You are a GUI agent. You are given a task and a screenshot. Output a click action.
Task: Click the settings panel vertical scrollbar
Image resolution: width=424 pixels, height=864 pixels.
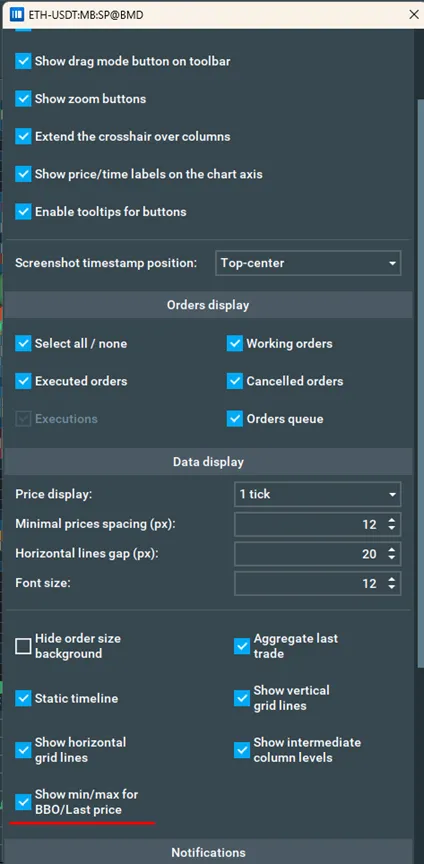click(x=420, y=386)
